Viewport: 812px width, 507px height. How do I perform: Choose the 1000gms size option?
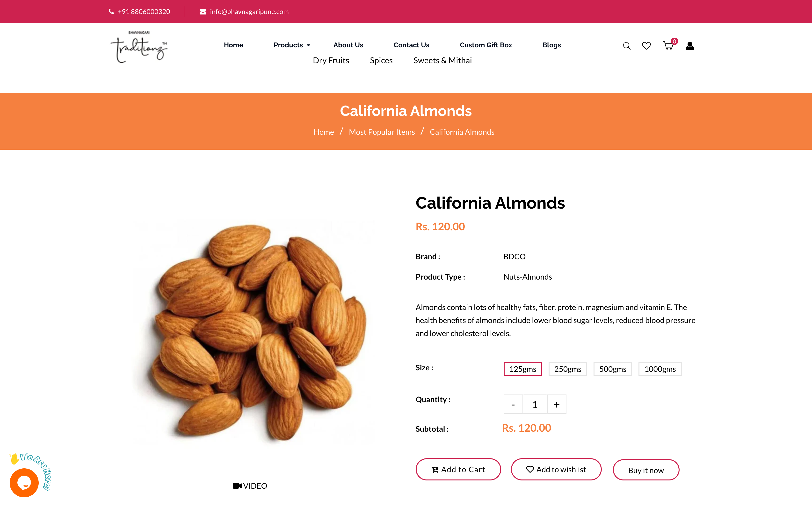[x=660, y=368]
